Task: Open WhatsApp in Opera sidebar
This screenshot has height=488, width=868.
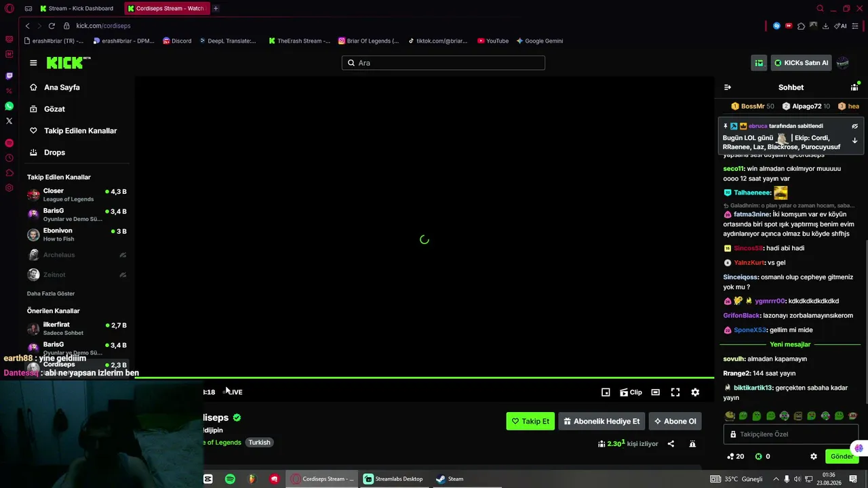Action: (9, 106)
